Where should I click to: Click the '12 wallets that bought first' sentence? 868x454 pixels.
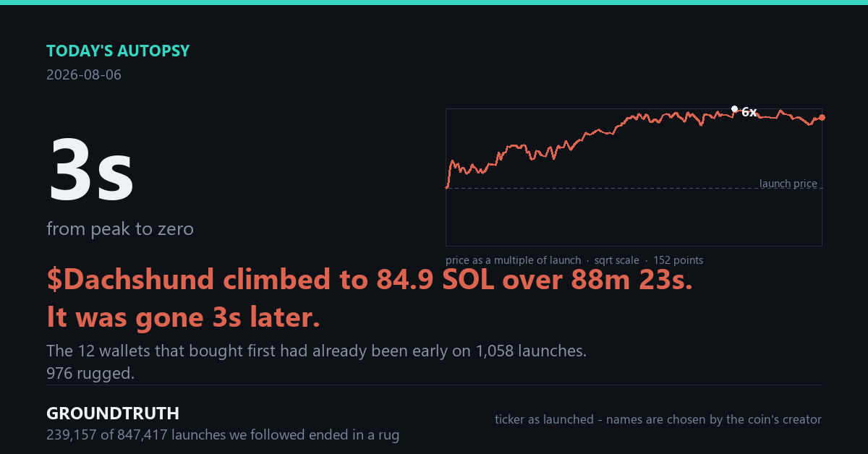(316, 351)
